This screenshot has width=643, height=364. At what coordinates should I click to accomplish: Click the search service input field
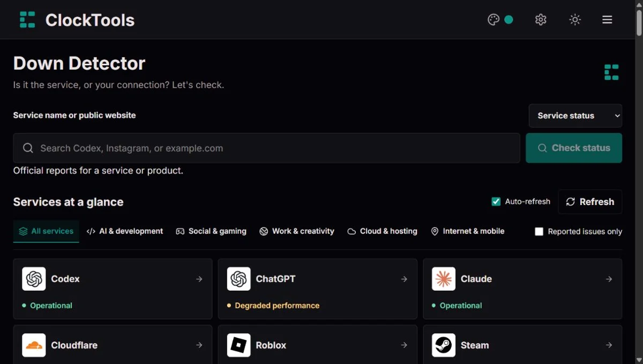(x=266, y=148)
